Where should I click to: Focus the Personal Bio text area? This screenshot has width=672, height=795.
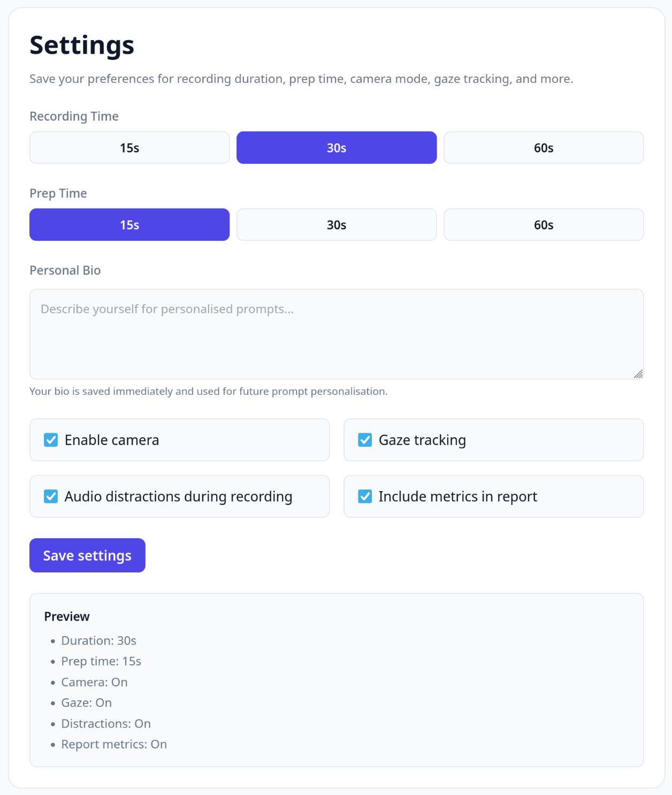tap(337, 334)
